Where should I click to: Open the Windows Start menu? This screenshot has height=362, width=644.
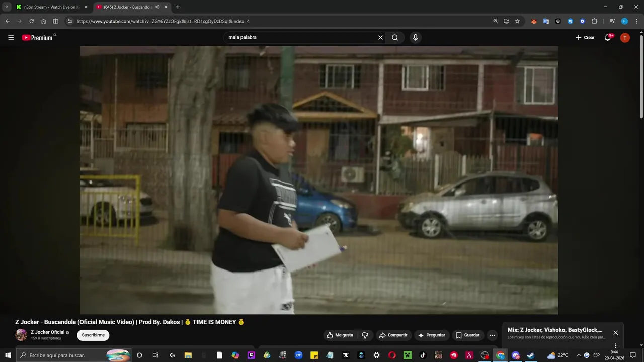pyautogui.click(x=8, y=355)
